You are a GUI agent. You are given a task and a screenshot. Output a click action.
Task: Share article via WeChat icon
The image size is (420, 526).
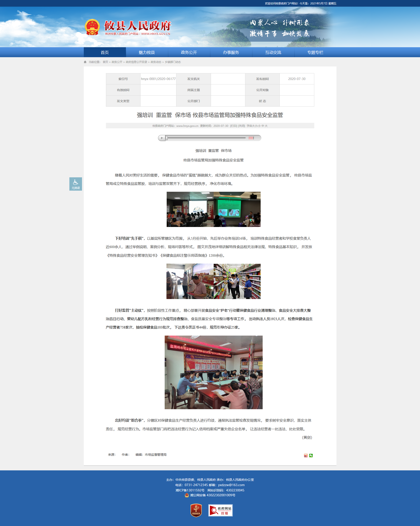(311, 456)
